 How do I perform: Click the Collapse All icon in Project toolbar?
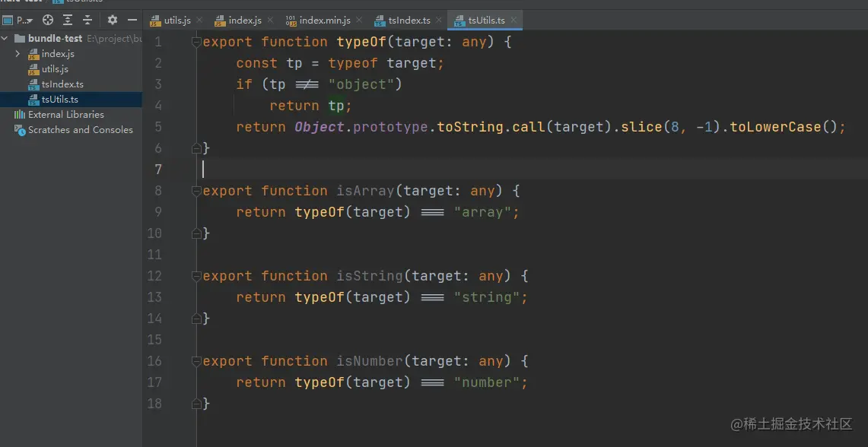87,21
